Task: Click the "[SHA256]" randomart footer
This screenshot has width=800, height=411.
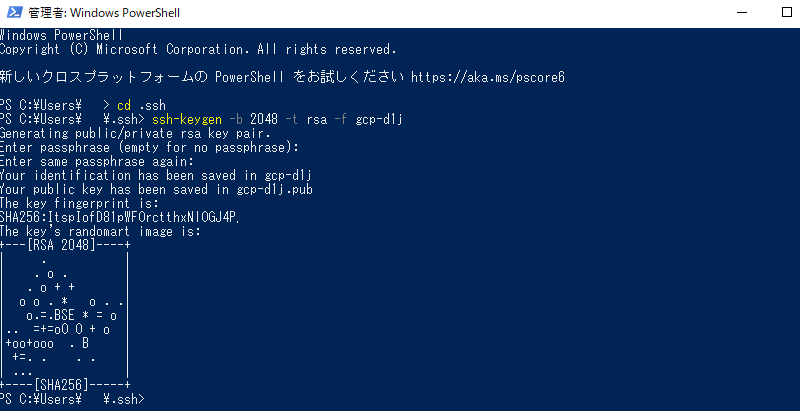Action: (62, 384)
